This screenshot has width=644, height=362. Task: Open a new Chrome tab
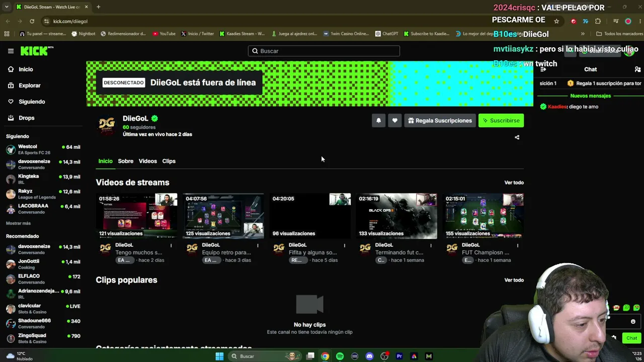point(98,7)
